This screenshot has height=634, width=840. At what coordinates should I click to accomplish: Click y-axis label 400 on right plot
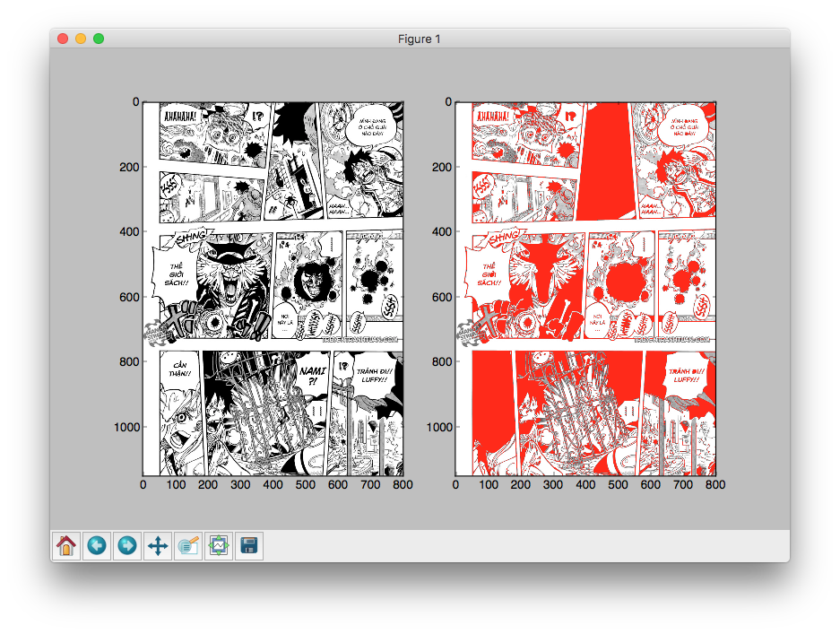442,232
